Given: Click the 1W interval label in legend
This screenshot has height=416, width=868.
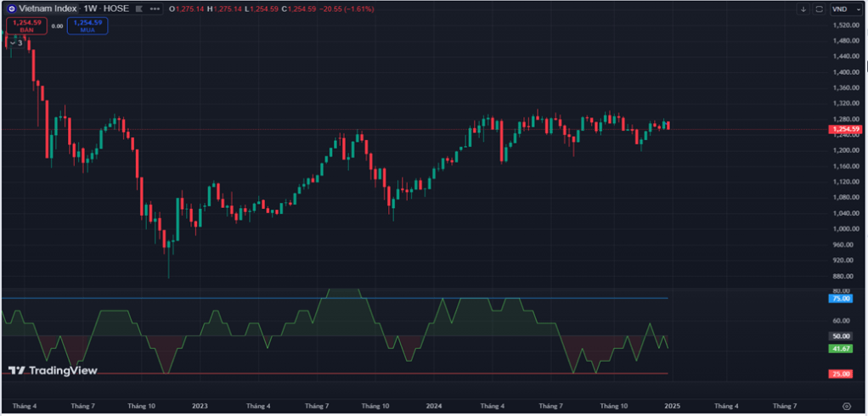Looking at the screenshot, I should [89, 8].
